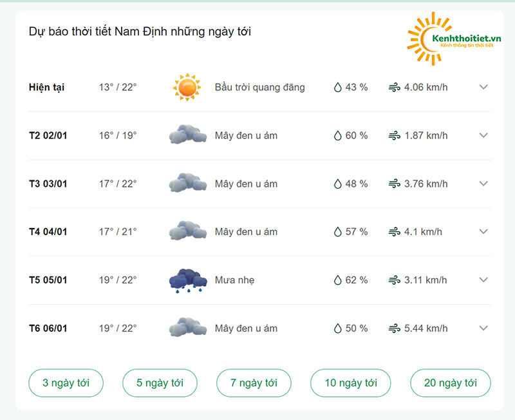515x420 pixels.
Task: Click the humidity droplet icon next to 43 %
Action: coord(337,88)
